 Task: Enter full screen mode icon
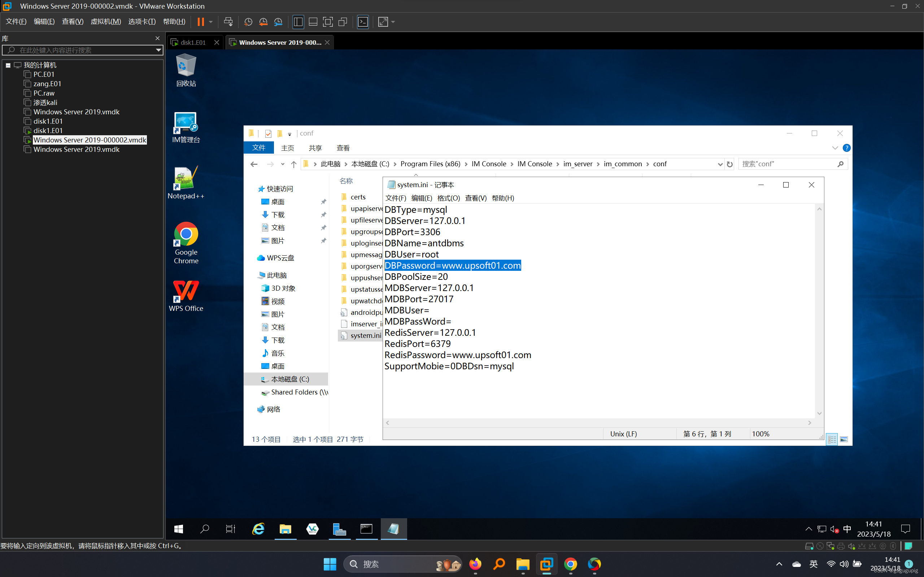click(328, 22)
